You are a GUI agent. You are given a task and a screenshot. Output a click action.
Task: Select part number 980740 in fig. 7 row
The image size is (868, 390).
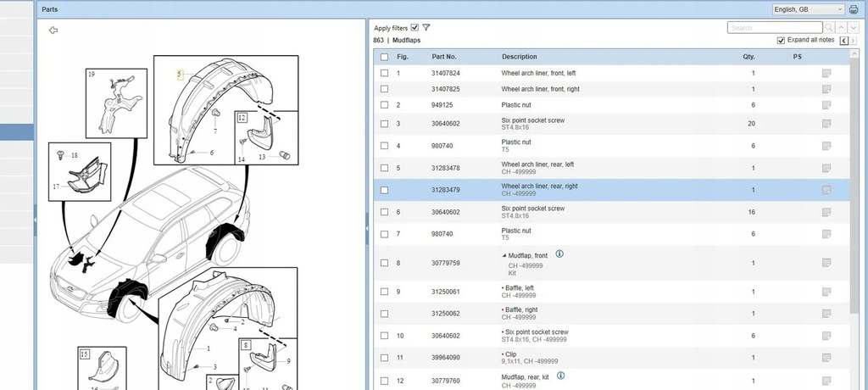(442, 234)
